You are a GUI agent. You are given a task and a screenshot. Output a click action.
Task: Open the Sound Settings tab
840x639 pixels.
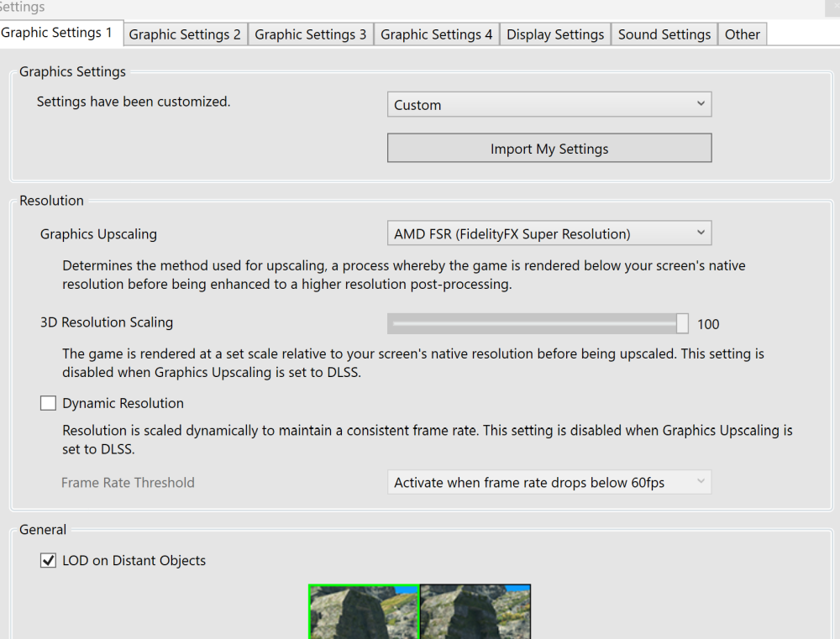664,34
